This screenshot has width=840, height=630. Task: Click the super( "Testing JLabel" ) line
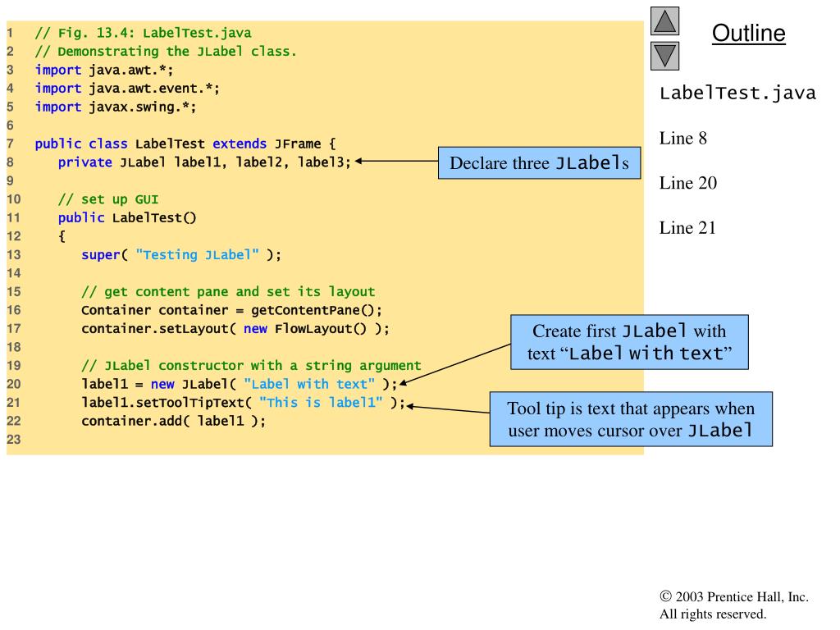(181, 254)
